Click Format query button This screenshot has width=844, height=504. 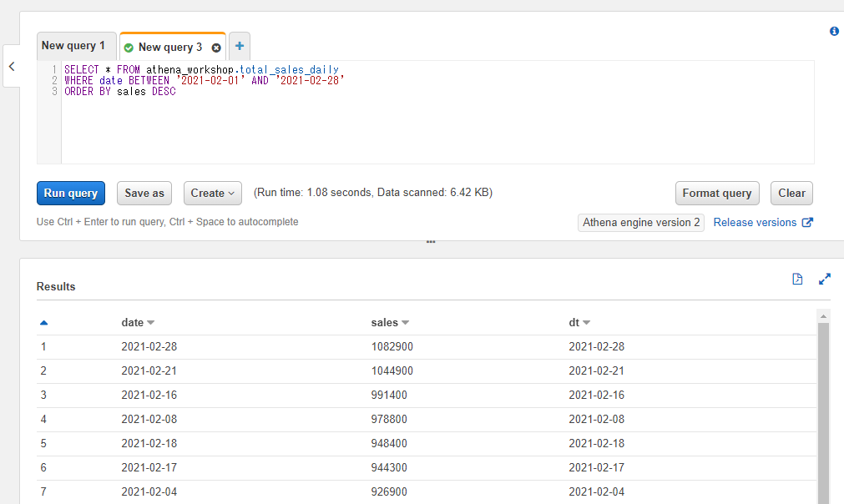(x=717, y=193)
